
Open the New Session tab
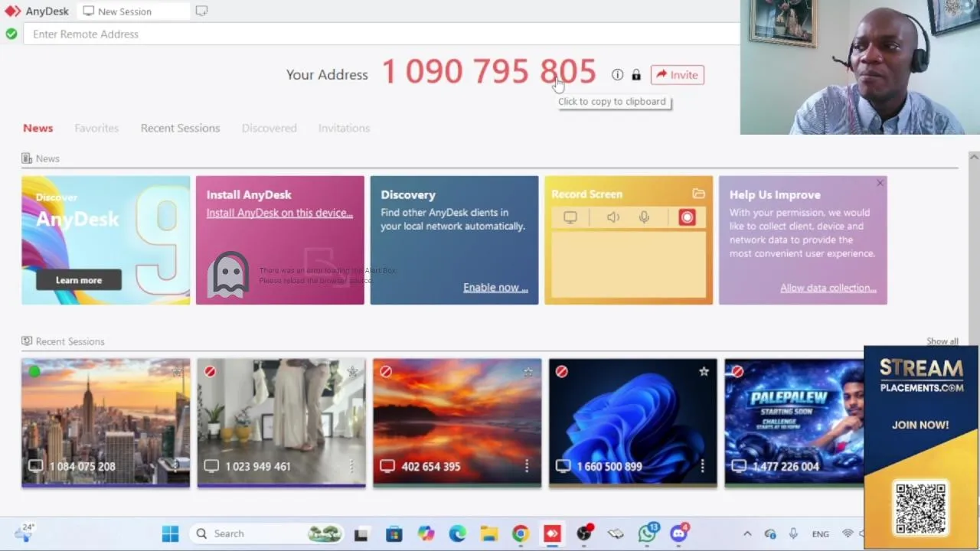[134, 11]
